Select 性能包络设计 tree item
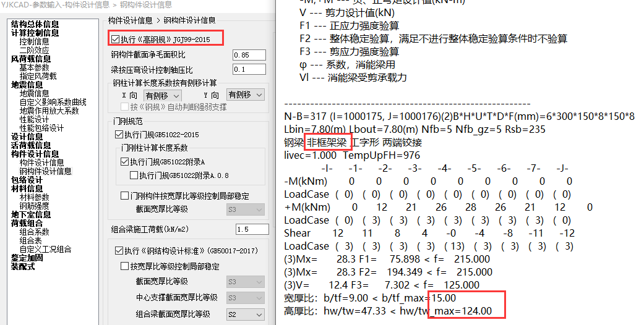644x325 pixels. 42,128
